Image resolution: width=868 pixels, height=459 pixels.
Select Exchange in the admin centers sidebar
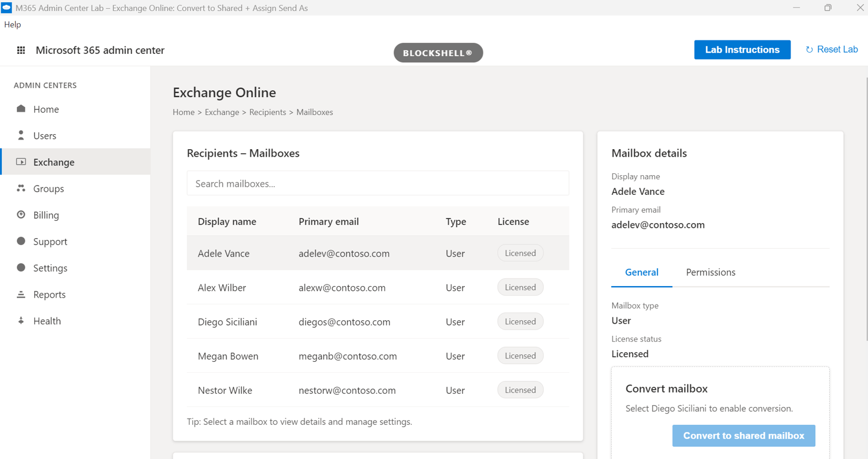(x=54, y=162)
